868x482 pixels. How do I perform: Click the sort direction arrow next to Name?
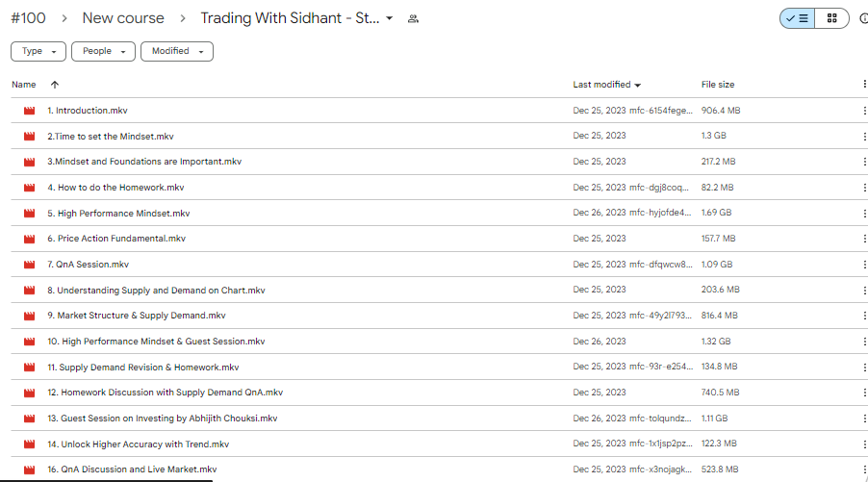pyautogui.click(x=54, y=85)
